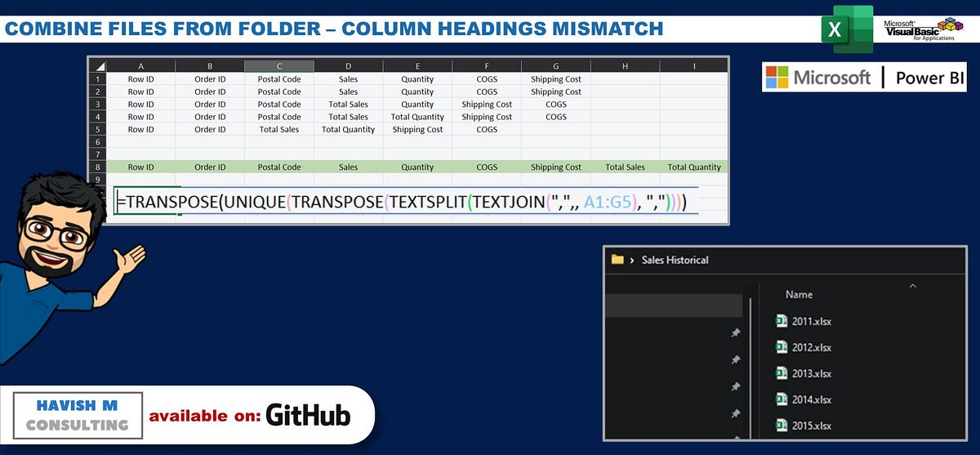Open the Sales Historical breadcrumb folder

[x=675, y=260]
